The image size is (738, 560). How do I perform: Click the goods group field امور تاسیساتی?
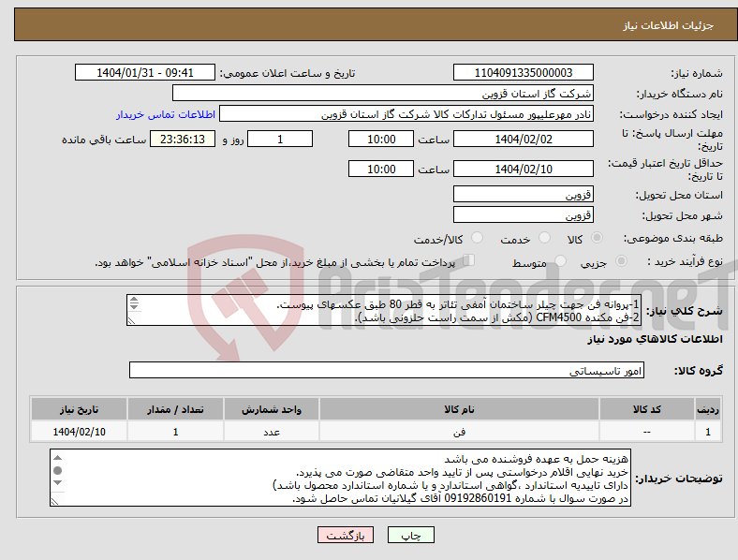point(387,370)
